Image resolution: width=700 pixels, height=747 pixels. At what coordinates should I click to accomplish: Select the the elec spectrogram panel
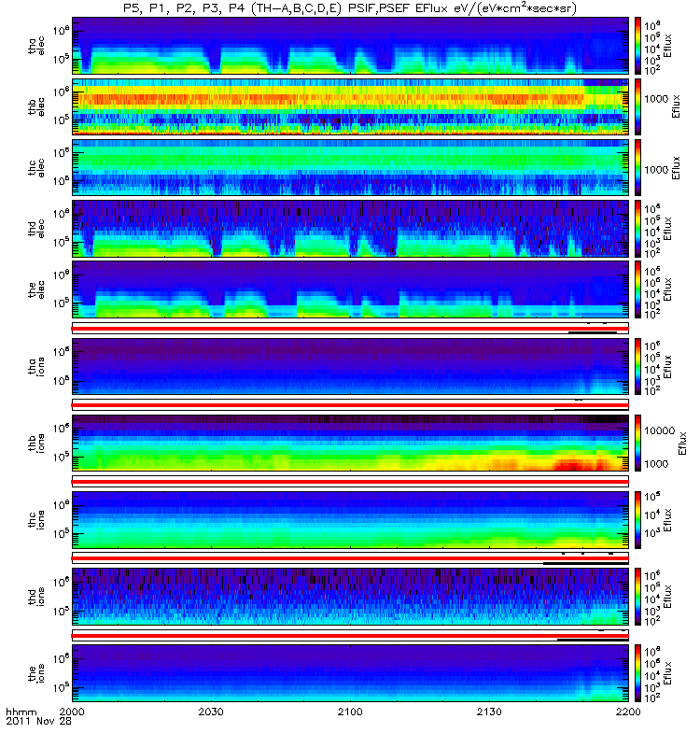pos(351,289)
